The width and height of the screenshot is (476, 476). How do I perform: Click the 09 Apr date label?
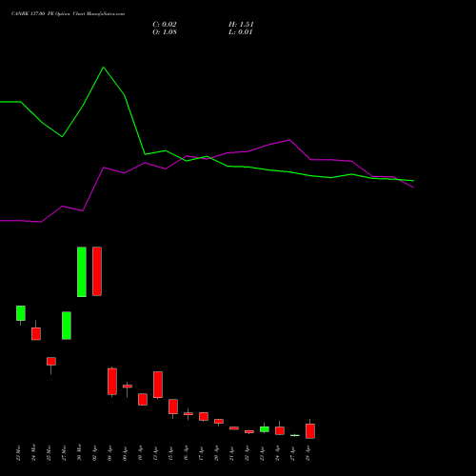(125, 453)
